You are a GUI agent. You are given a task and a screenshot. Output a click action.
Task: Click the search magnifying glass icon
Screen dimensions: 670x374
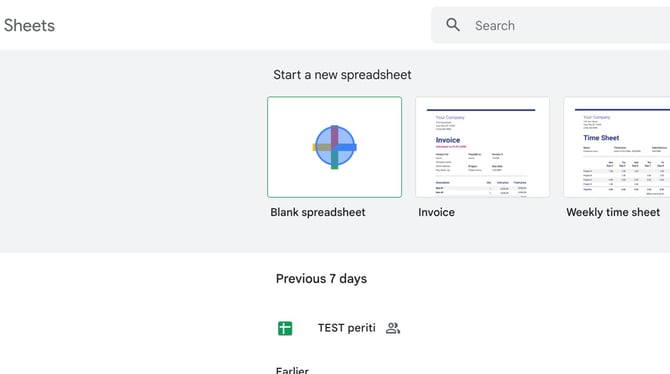coord(453,25)
